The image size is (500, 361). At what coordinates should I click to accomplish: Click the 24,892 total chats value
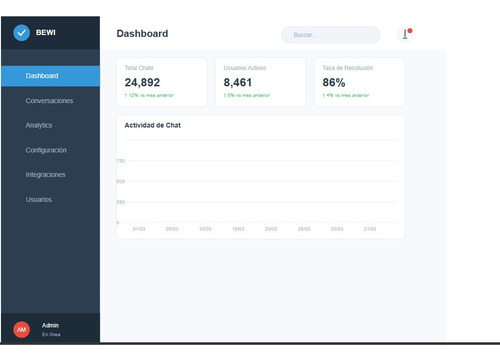click(142, 82)
